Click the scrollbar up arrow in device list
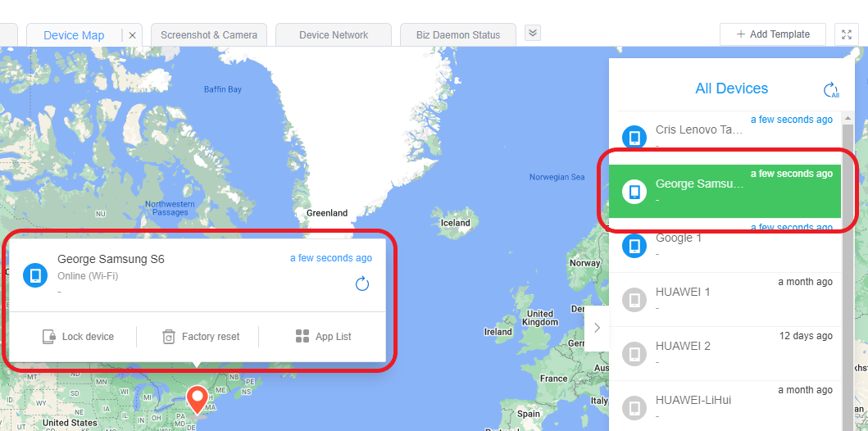The image size is (868, 431). [x=848, y=118]
